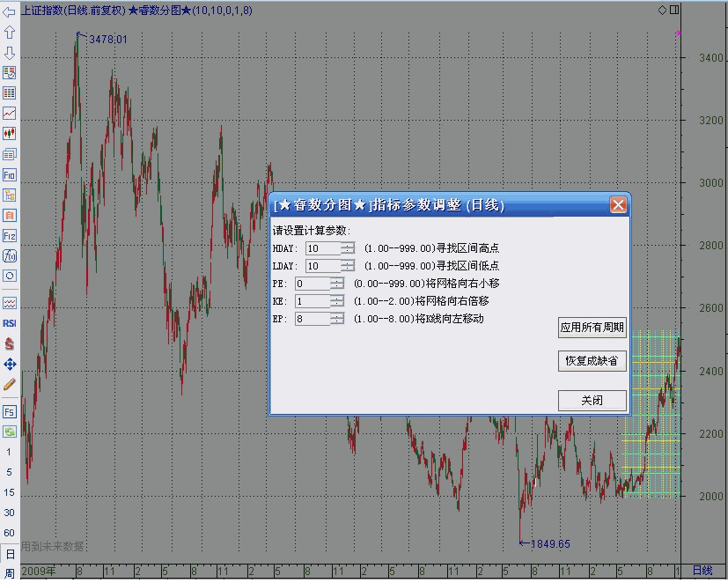Click the green refresh icon
728x583 pixels.
coord(10,432)
